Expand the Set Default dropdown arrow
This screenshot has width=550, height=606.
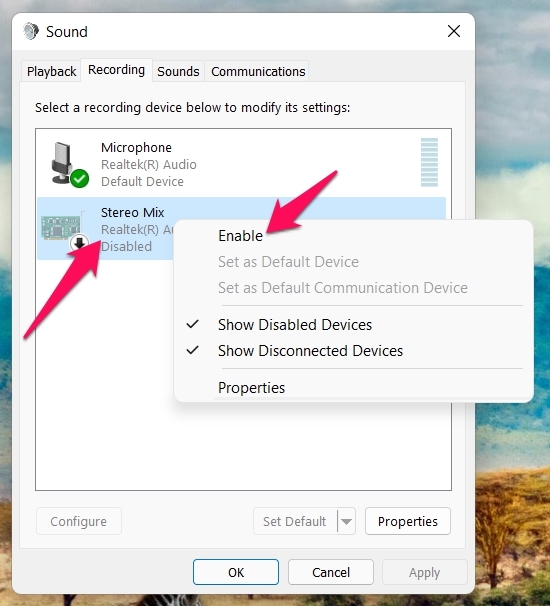pyautogui.click(x=346, y=521)
